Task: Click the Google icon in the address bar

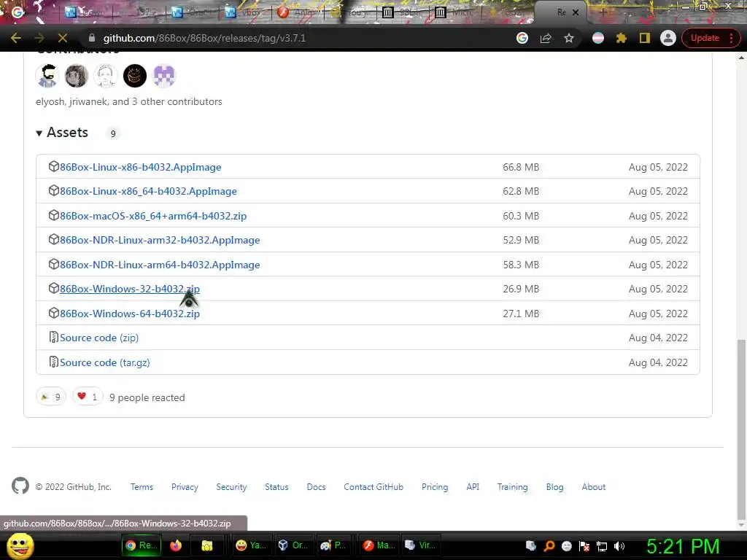Action: (522, 38)
